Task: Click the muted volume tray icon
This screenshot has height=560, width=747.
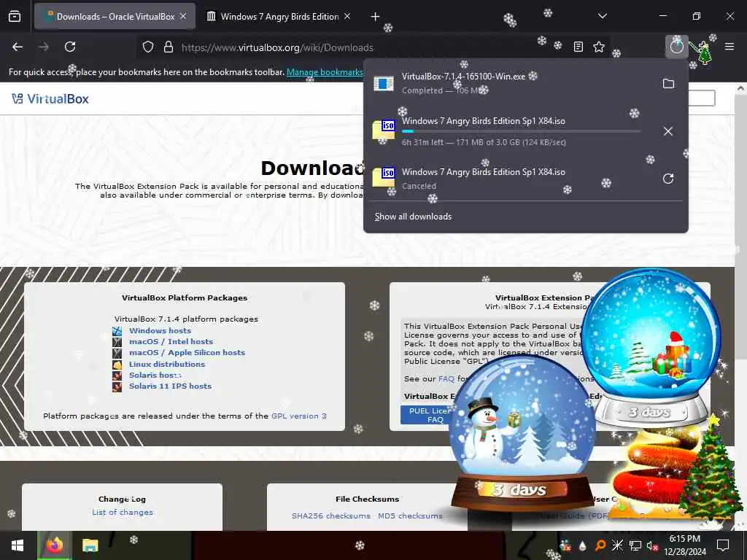Action: 652,545
